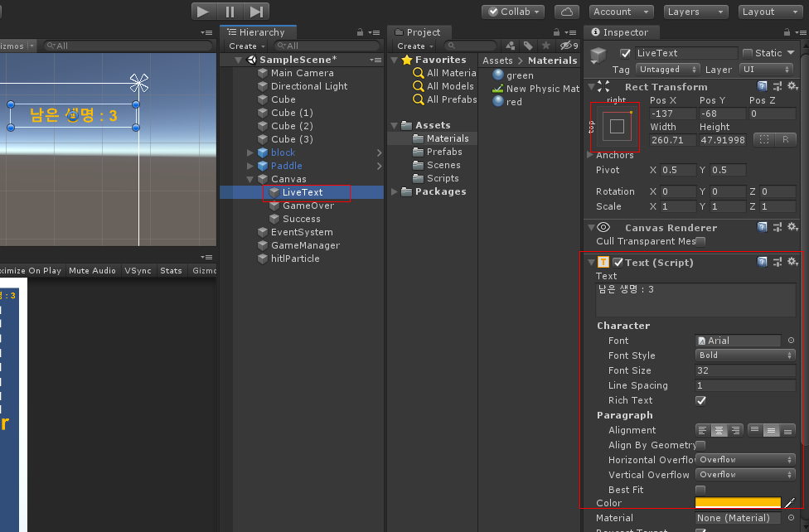This screenshot has height=532, width=809.
Task: Toggle the Rich Text checkbox
Action: point(700,400)
